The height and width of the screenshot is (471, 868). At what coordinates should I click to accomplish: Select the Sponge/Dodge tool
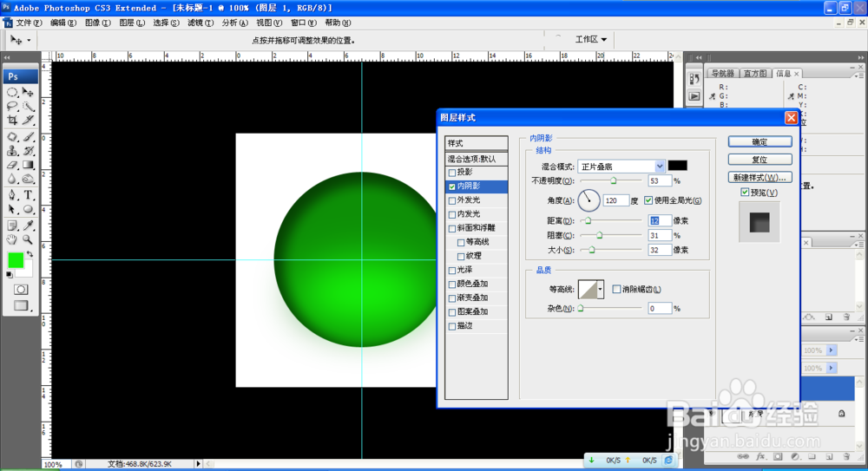point(28,179)
